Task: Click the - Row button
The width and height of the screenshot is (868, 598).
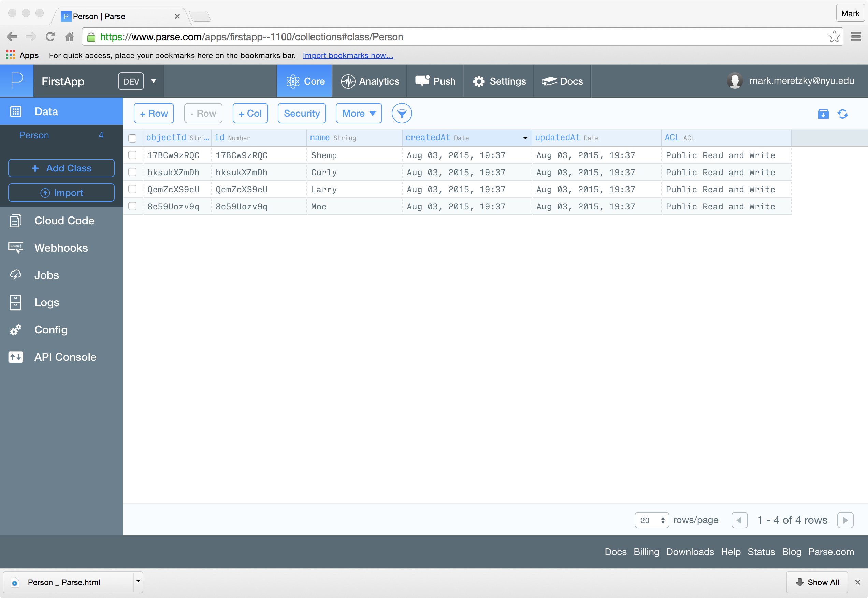Action: 203,114
